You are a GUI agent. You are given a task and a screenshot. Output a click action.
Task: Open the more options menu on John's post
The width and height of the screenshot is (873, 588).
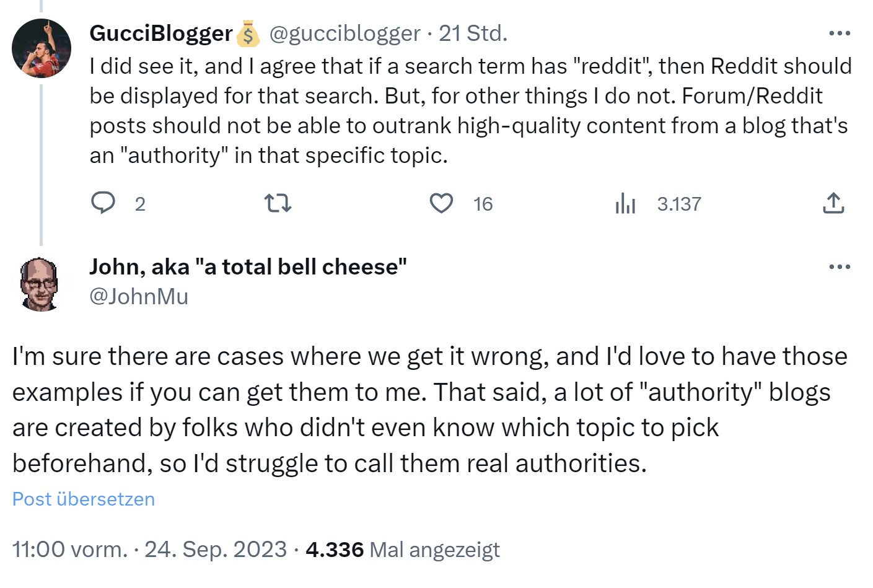(840, 267)
